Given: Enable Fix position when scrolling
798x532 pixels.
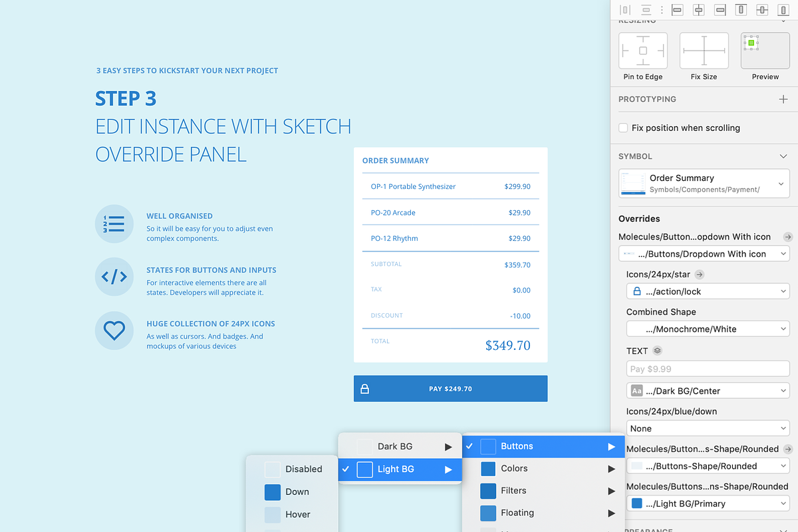Looking at the screenshot, I should click(623, 128).
